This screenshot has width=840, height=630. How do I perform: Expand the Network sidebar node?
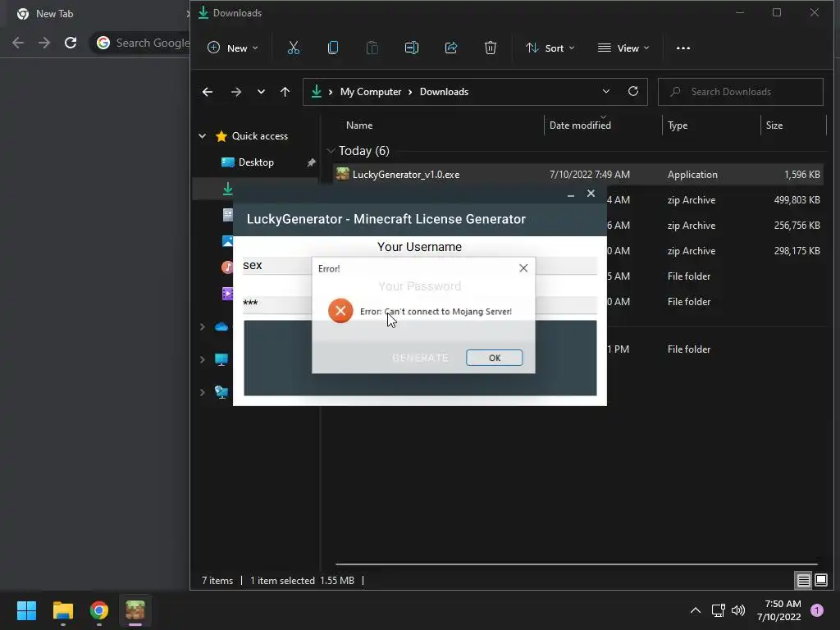(203, 392)
